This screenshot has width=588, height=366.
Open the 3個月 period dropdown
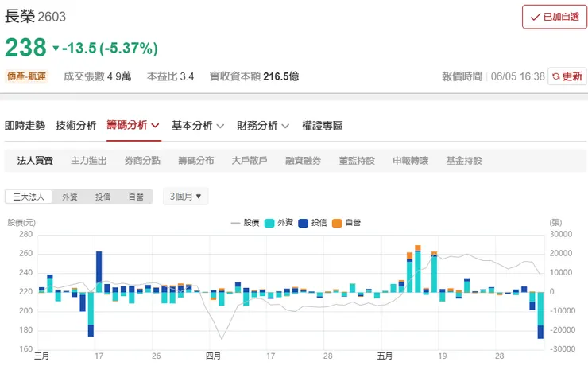pyautogui.click(x=186, y=197)
